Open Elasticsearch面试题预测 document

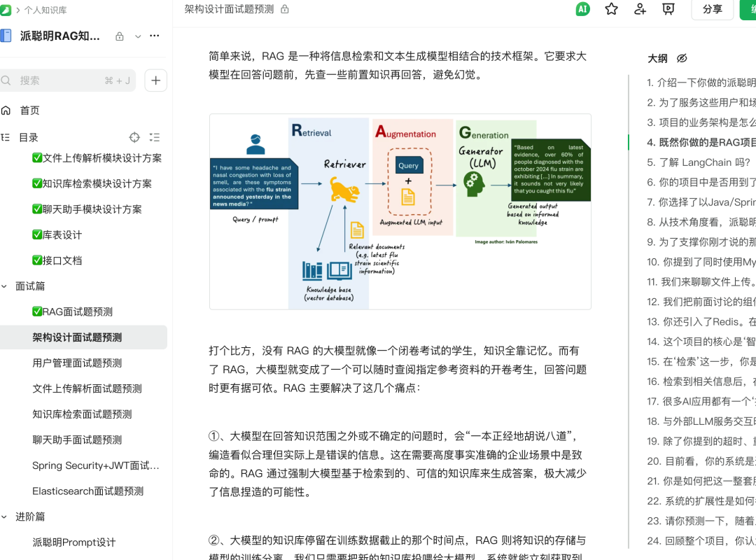pos(87,491)
